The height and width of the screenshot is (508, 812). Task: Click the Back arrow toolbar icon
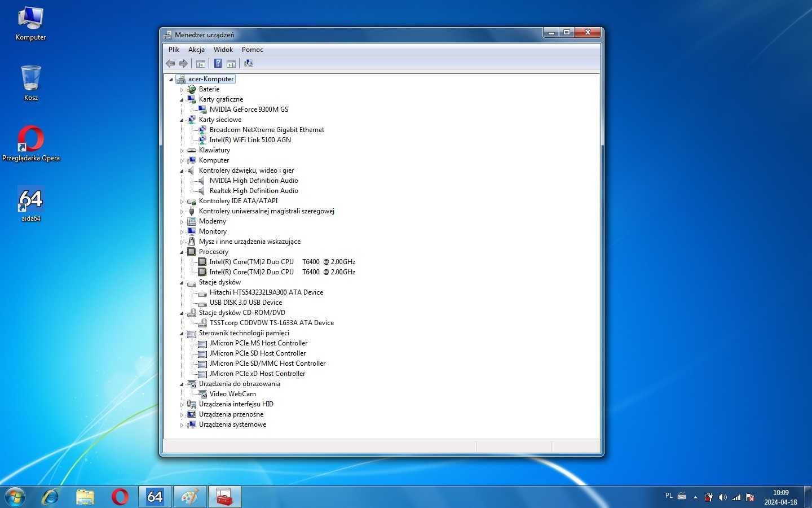(x=170, y=63)
